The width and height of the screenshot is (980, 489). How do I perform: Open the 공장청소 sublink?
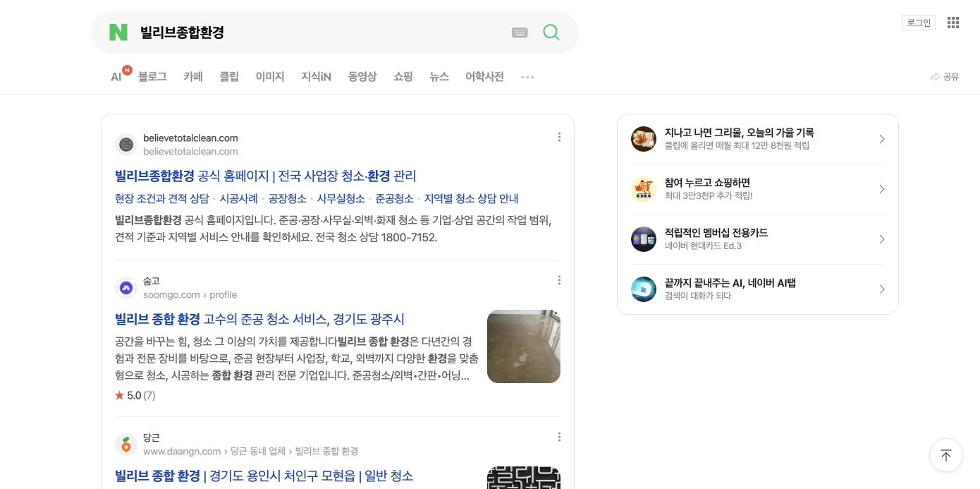click(x=287, y=198)
